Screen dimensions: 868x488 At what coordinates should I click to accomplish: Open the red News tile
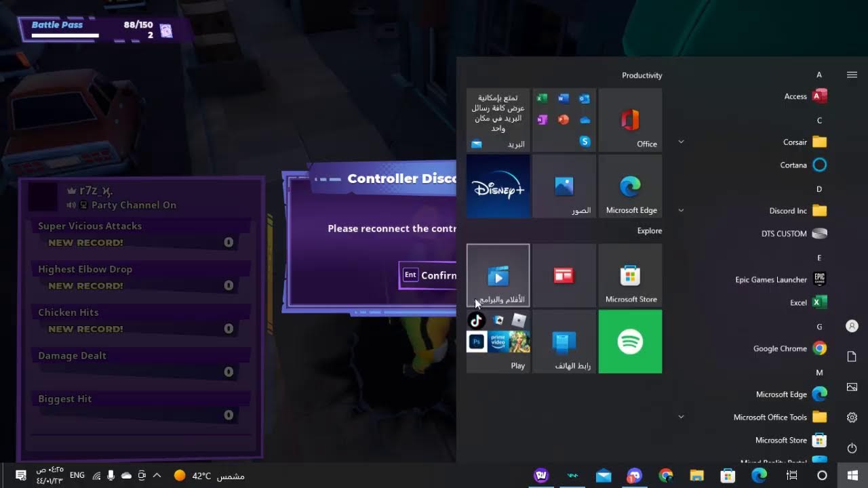564,275
